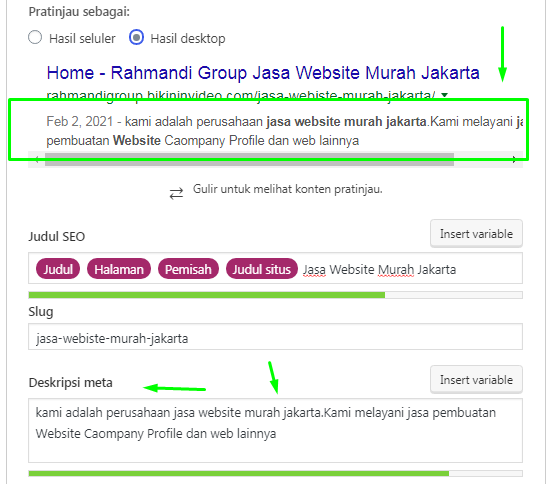Select the Hasil desktop radio button
Viewport: 549px width, 484px height.
point(136,37)
